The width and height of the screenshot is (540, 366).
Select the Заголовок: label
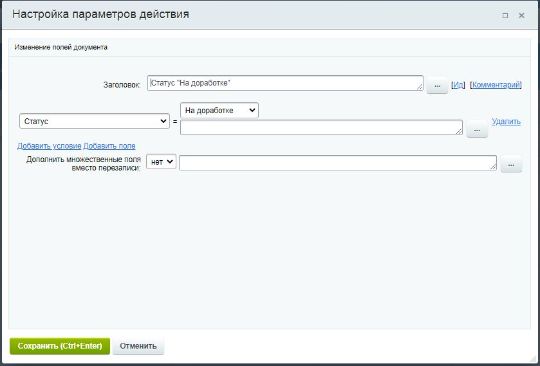(122, 85)
